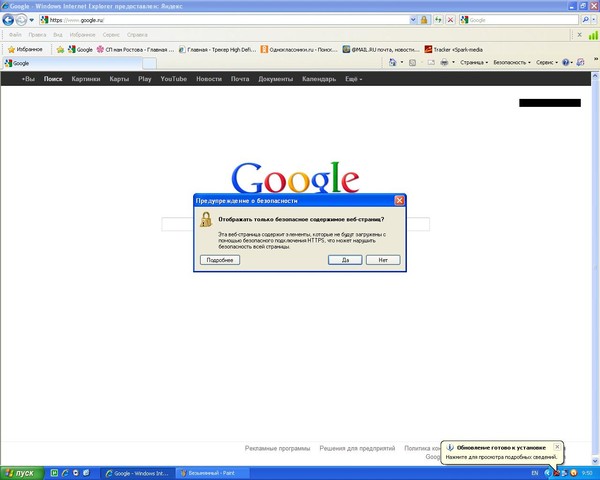Click the Stop loading red X icon

451,20
